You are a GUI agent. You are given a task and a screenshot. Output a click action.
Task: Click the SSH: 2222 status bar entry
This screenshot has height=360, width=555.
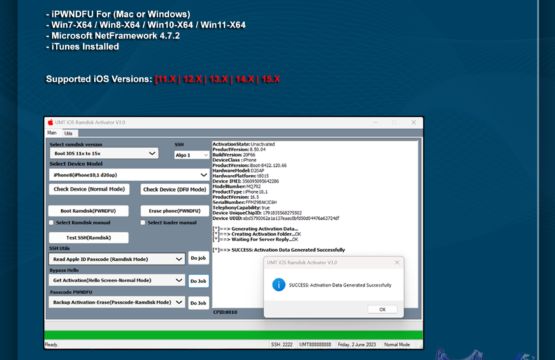click(282, 344)
